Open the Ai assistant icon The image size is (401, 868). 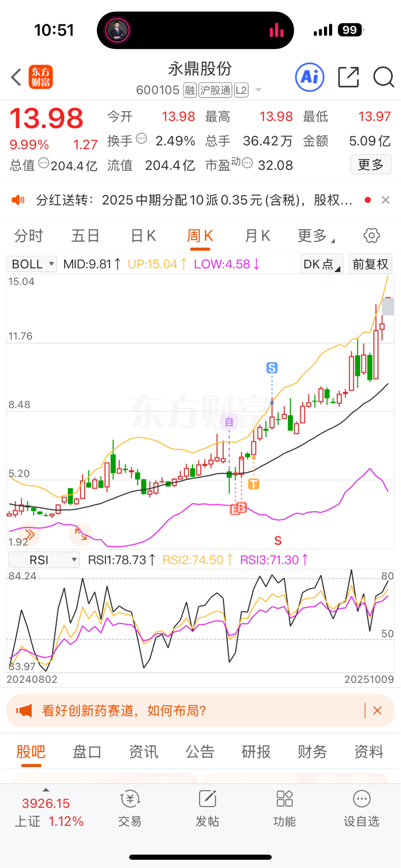[x=310, y=77]
